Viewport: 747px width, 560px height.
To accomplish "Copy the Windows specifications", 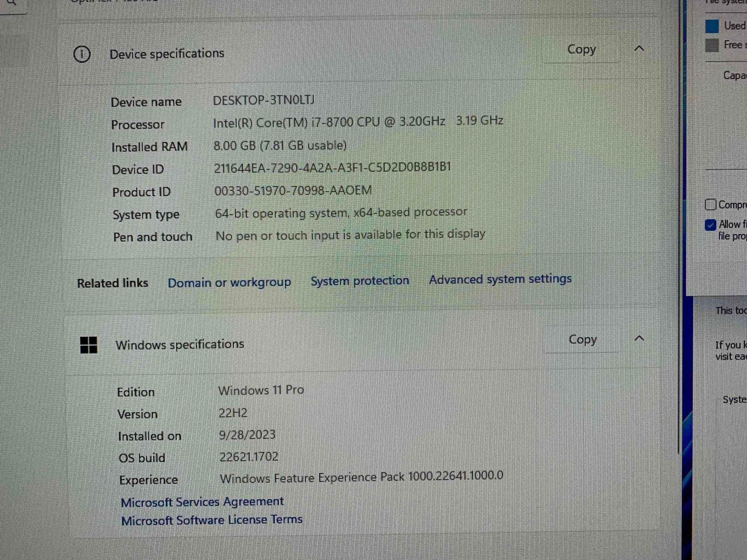I will [x=583, y=339].
